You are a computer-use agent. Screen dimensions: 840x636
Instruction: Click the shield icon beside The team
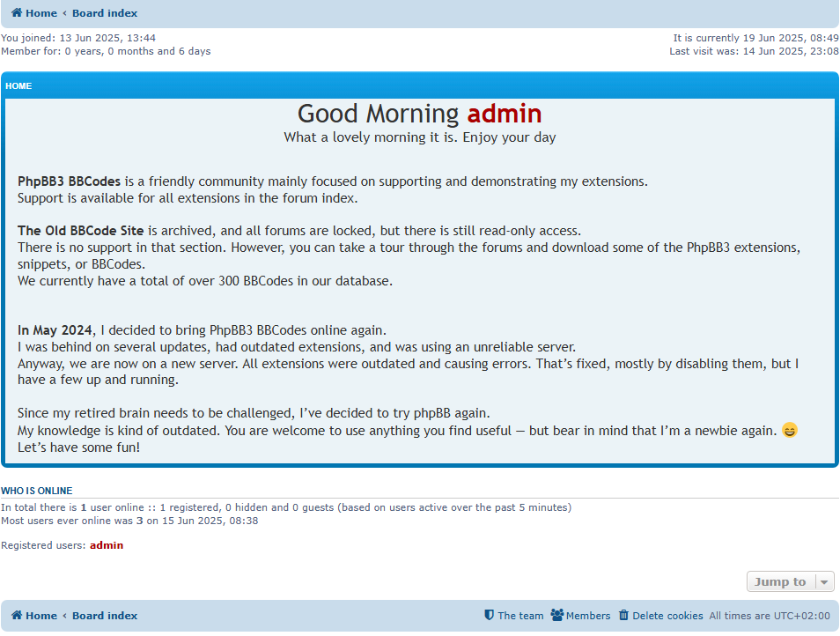489,615
